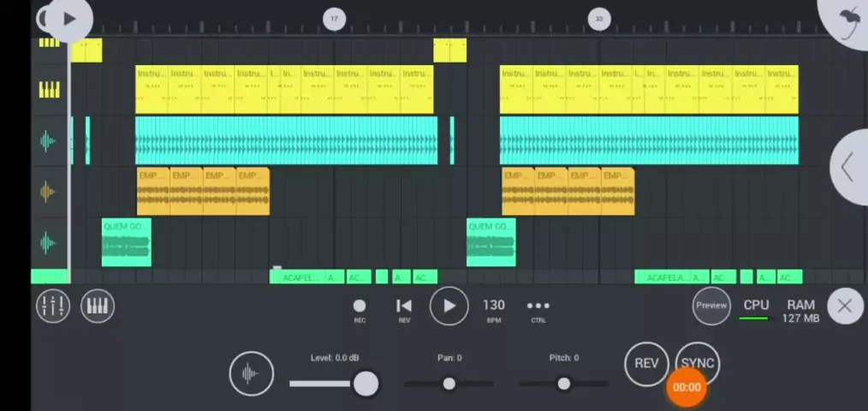Toggle the REV reverse button
The width and height of the screenshot is (868, 411).
click(645, 363)
